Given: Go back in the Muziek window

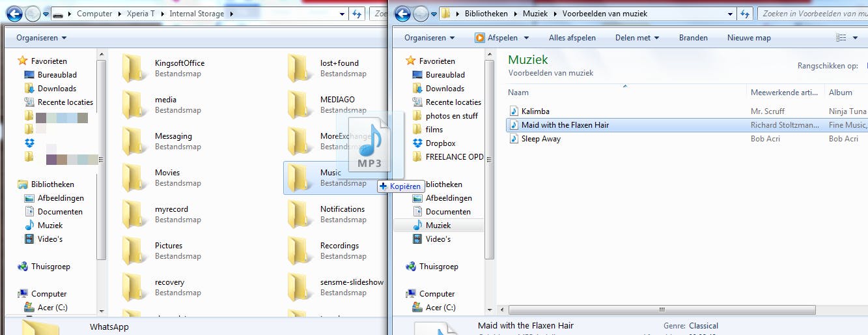Looking at the screenshot, I should (402, 13).
